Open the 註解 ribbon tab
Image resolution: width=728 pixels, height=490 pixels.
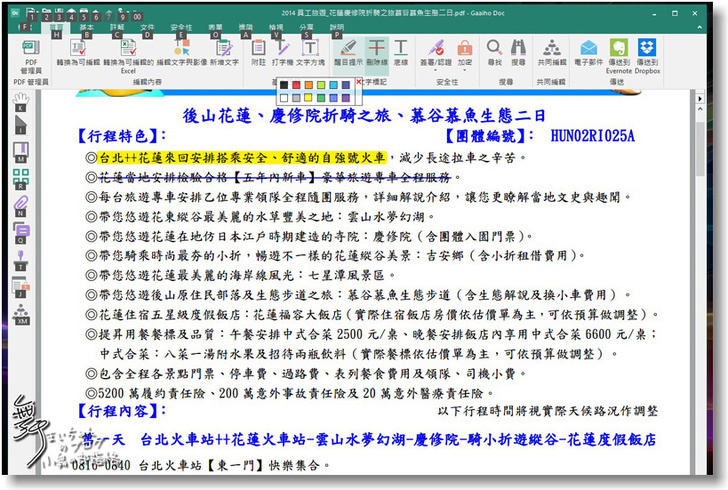click(117, 27)
